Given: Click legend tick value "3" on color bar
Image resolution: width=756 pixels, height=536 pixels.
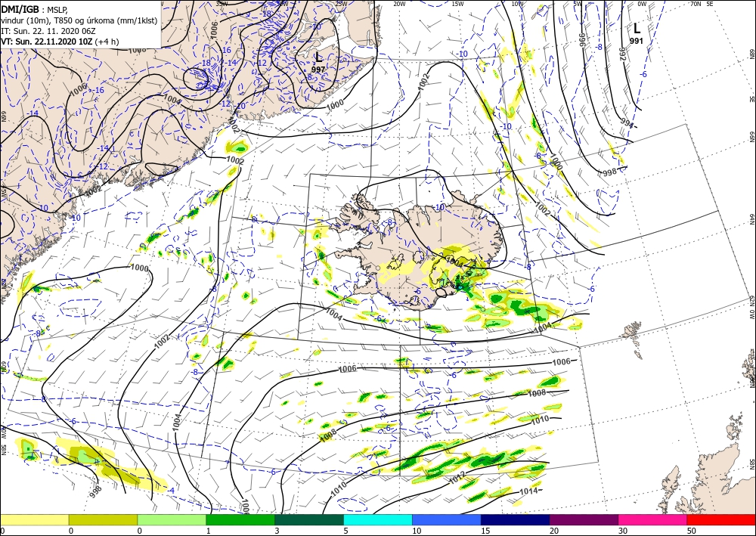Looking at the screenshot, I should (277, 531).
